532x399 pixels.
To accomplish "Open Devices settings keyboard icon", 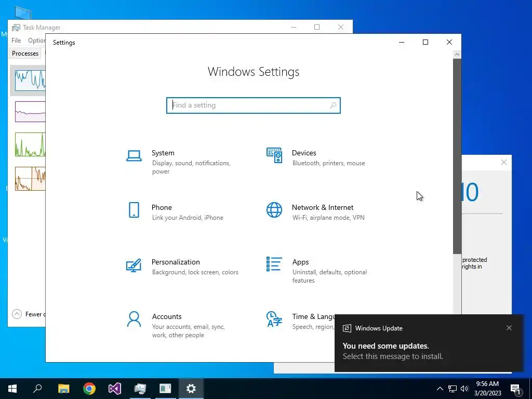I will 274,155.
